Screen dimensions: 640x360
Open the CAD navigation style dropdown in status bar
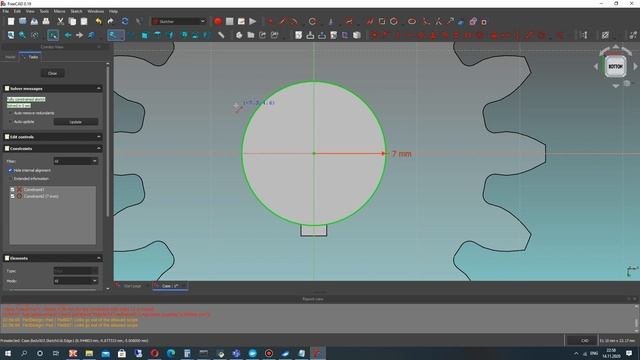pos(581,340)
